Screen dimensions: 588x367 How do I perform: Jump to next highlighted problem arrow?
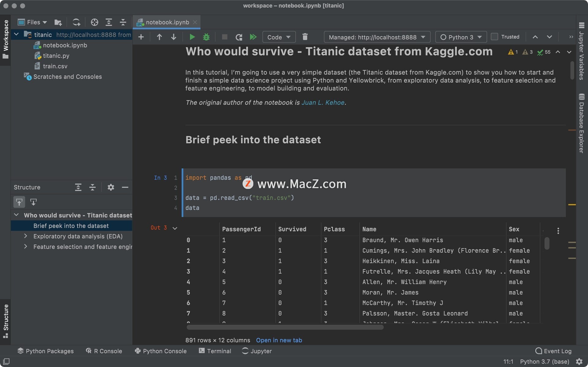tap(569, 52)
